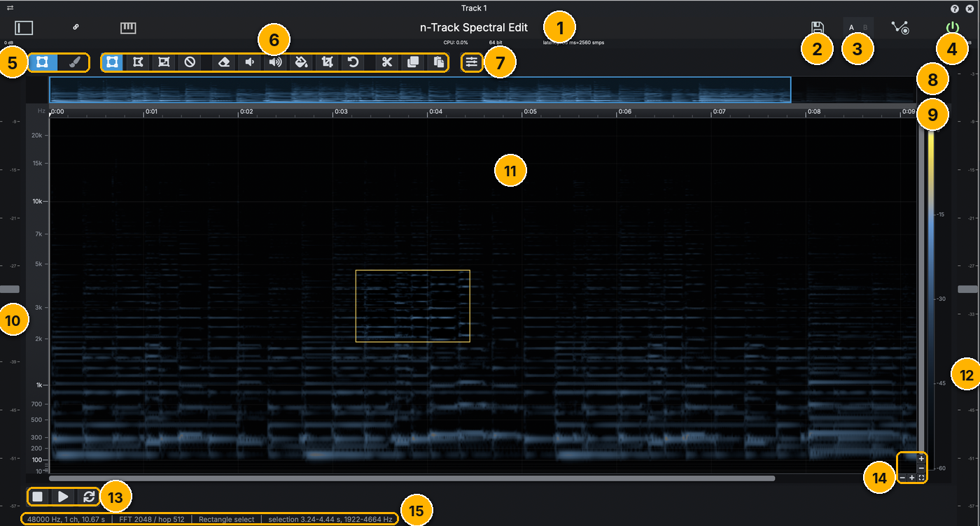The width and height of the screenshot is (980, 526).
Task: Switch to preset slot B
Action: point(865,28)
